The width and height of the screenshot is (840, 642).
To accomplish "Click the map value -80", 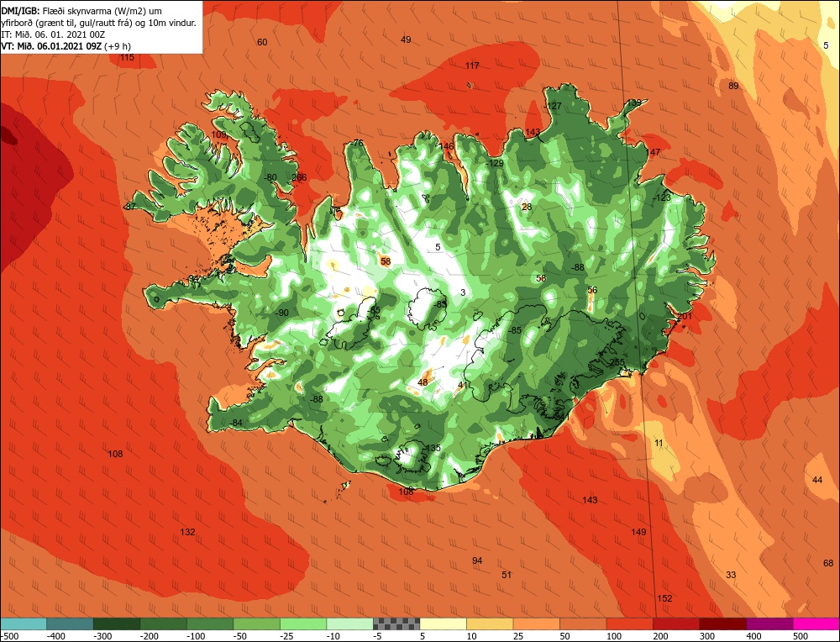I will (270, 178).
